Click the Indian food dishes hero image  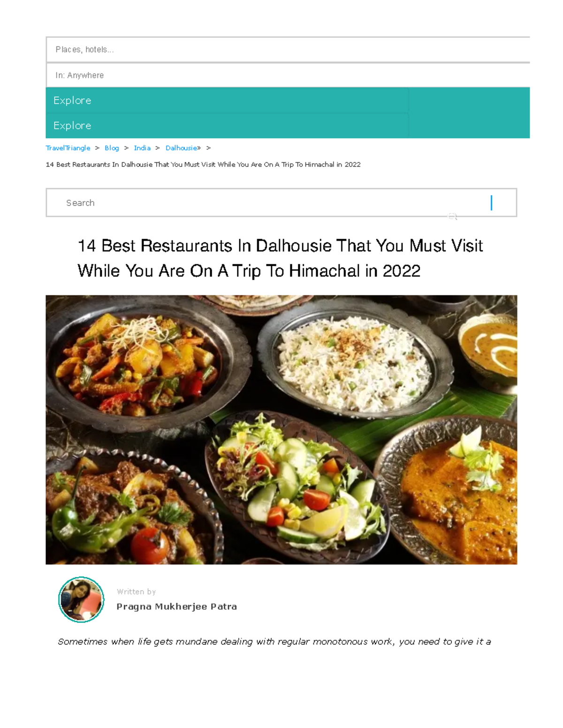coord(281,429)
